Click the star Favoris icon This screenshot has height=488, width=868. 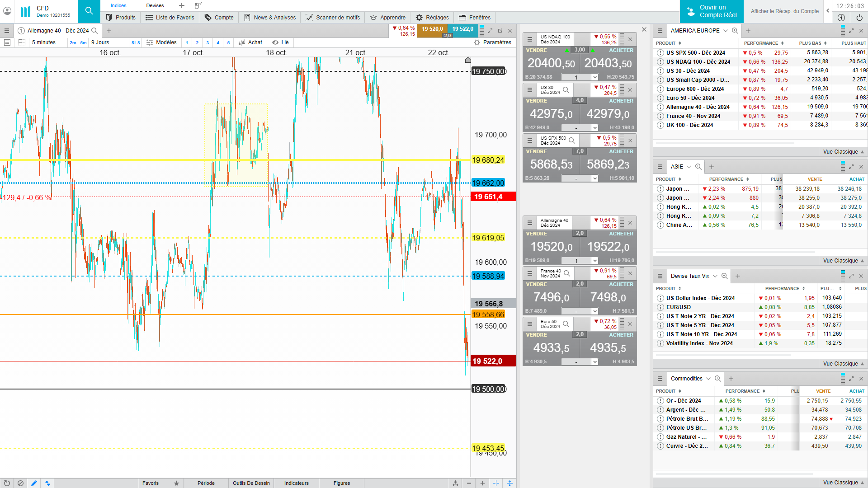176,483
